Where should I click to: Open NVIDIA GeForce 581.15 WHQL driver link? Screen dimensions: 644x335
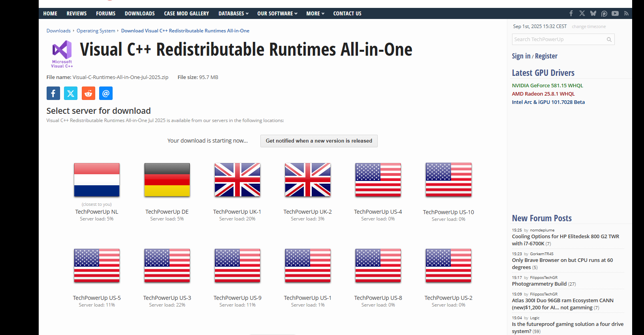pos(548,85)
